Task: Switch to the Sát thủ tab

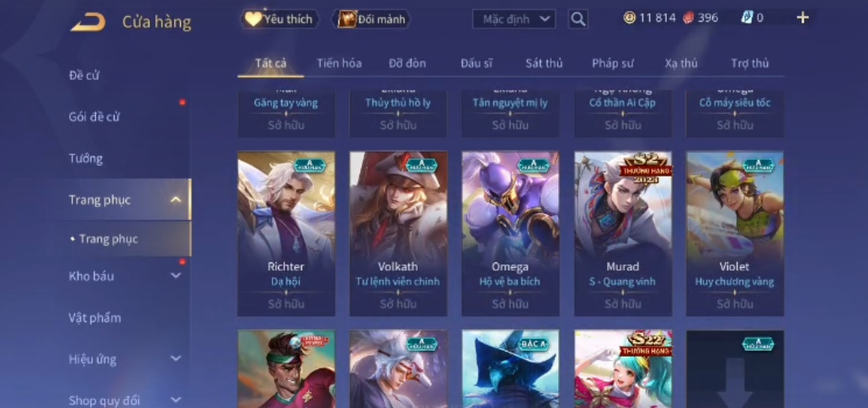Action: (544, 63)
